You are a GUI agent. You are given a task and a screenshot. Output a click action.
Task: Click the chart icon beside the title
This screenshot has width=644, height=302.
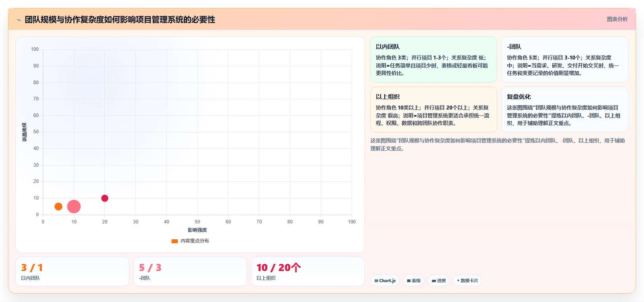pyautogui.click(x=19, y=20)
